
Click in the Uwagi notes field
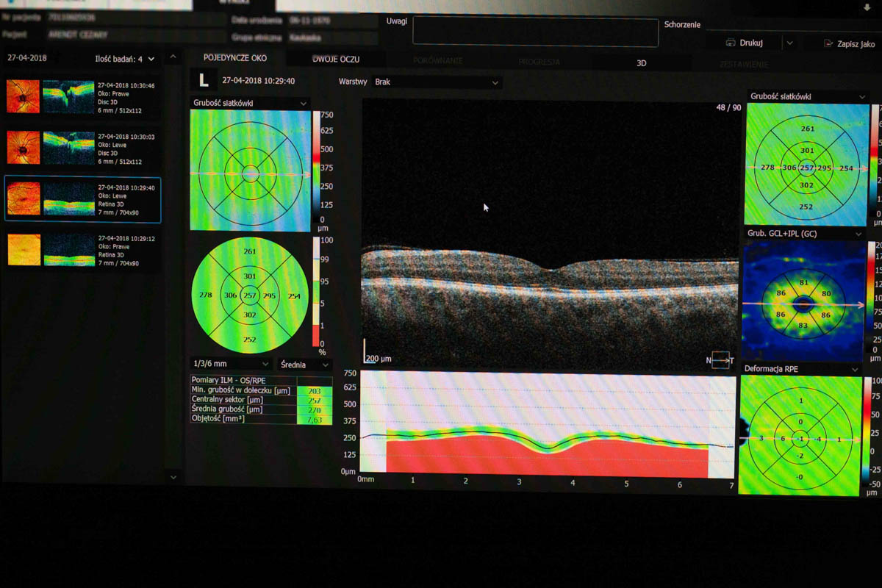click(535, 32)
